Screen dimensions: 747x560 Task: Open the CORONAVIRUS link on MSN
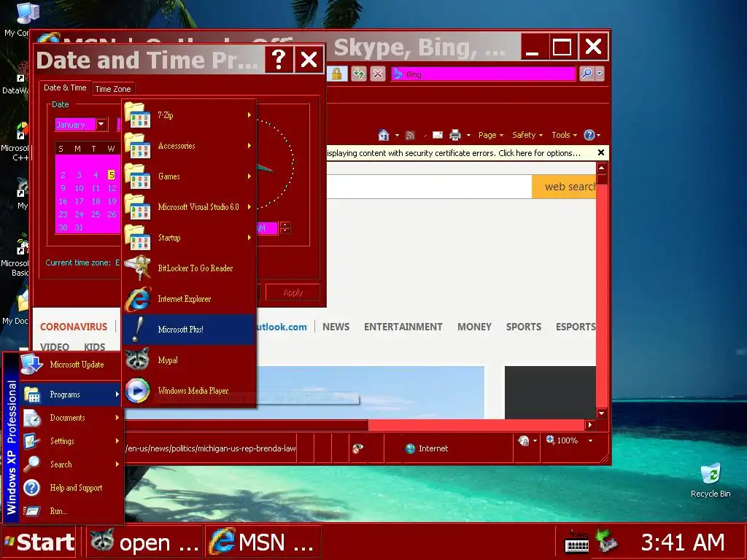(74, 327)
